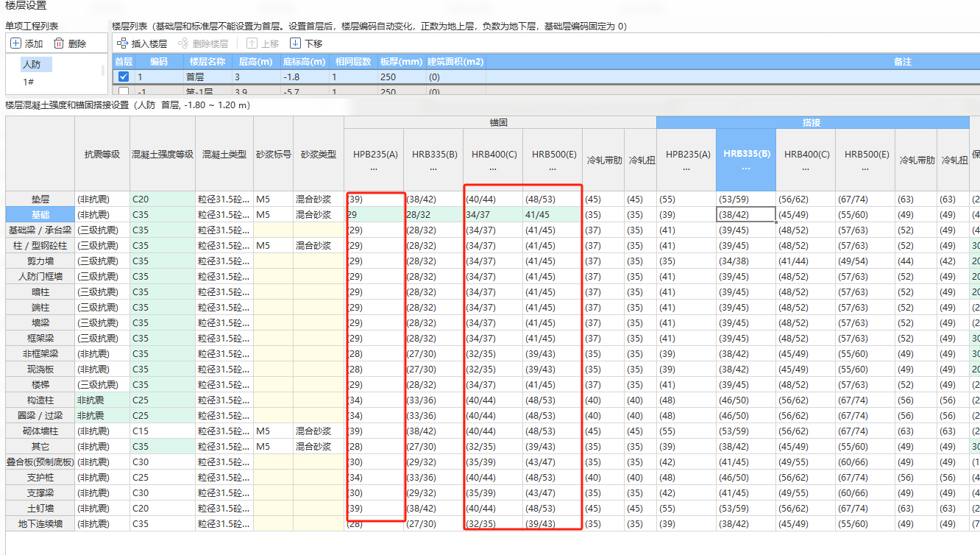The image size is (980, 555).
Task: Click C30 concrete grade for 支撑梁
Action: click(x=163, y=492)
